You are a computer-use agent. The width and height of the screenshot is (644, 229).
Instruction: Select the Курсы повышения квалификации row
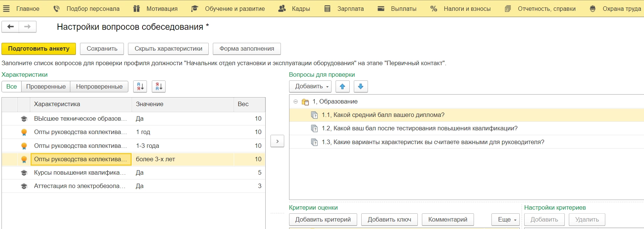[x=80, y=172]
